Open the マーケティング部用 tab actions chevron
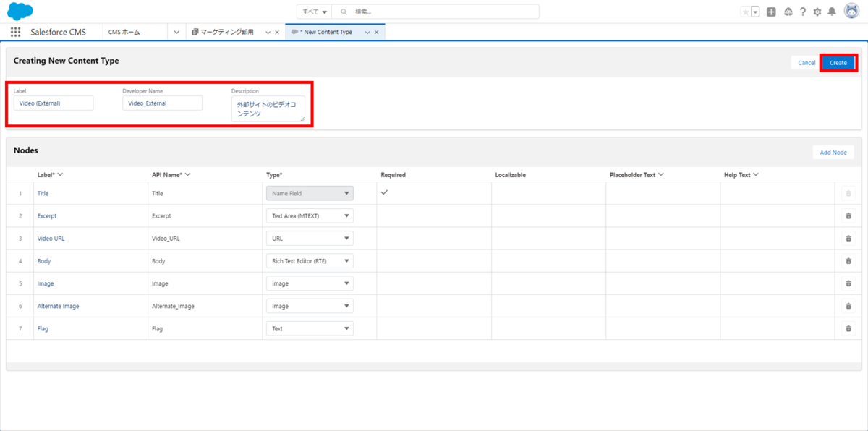The height and width of the screenshot is (431, 868). tap(268, 33)
